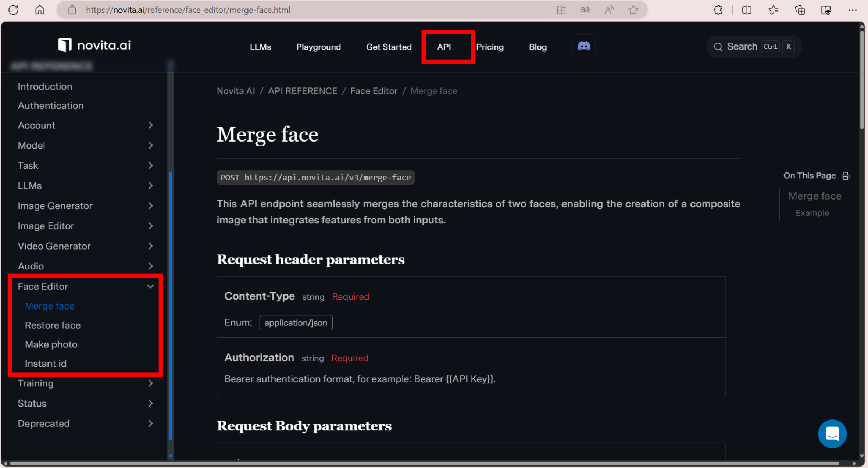Image resolution: width=868 pixels, height=468 pixels.
Task: Toggle browser split screen view
Action: (x=747, y=10)
